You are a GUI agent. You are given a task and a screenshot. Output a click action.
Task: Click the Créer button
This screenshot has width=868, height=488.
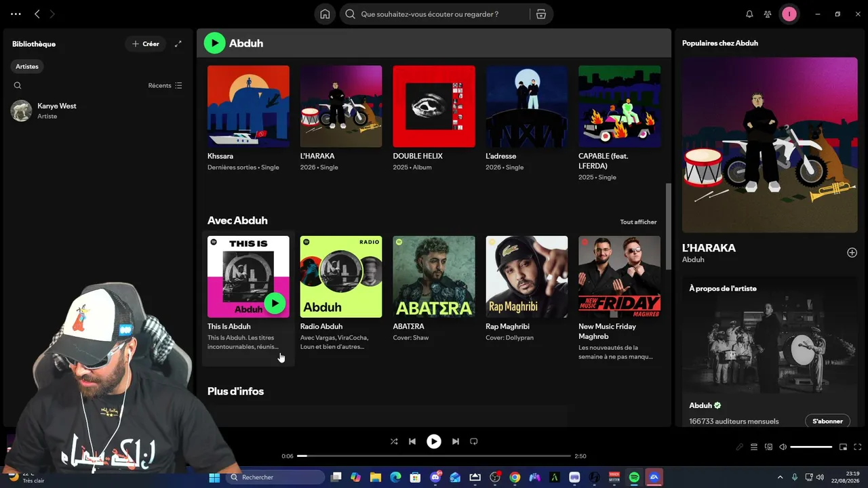click(x=146, y=44)
